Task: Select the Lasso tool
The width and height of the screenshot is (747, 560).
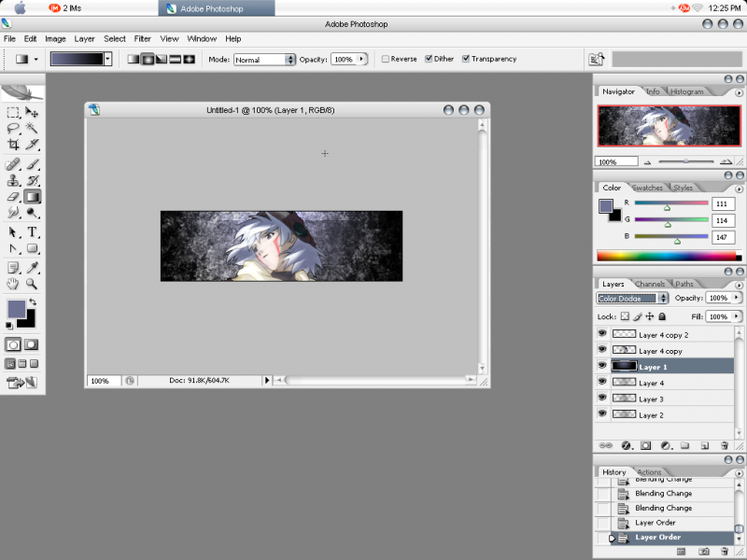Action: [13, 128]
